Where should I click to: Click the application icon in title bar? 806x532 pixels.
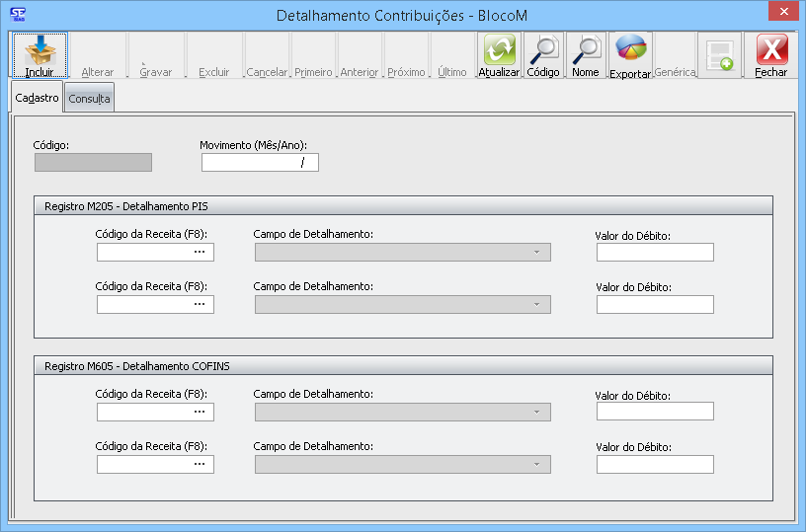click(17, 13)
